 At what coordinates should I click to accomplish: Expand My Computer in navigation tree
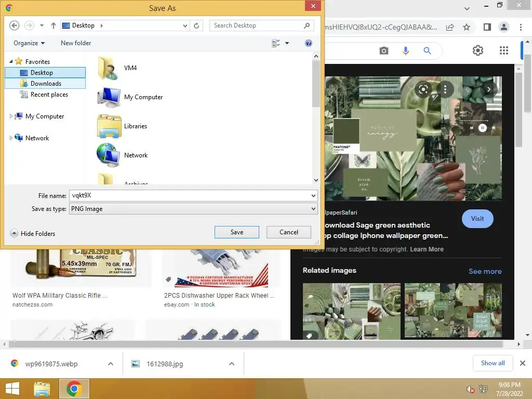pyautogui.click(x=11, y=116)
